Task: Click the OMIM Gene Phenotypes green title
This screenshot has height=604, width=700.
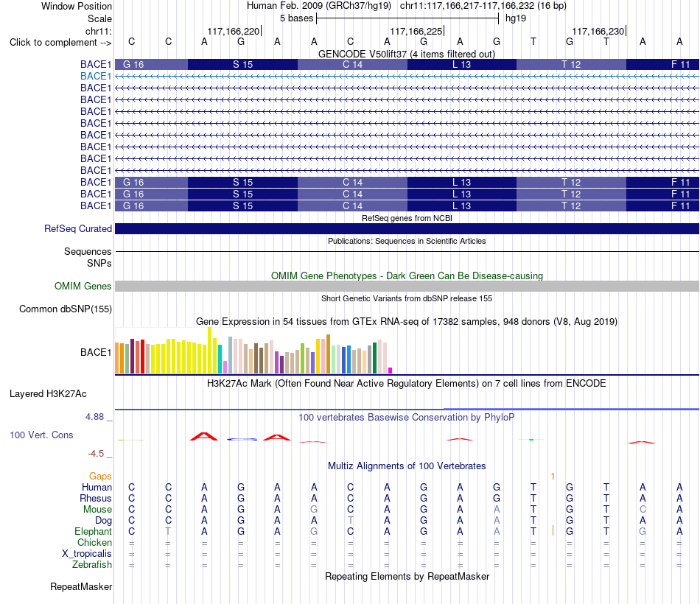Action: [x=407, y=276]
